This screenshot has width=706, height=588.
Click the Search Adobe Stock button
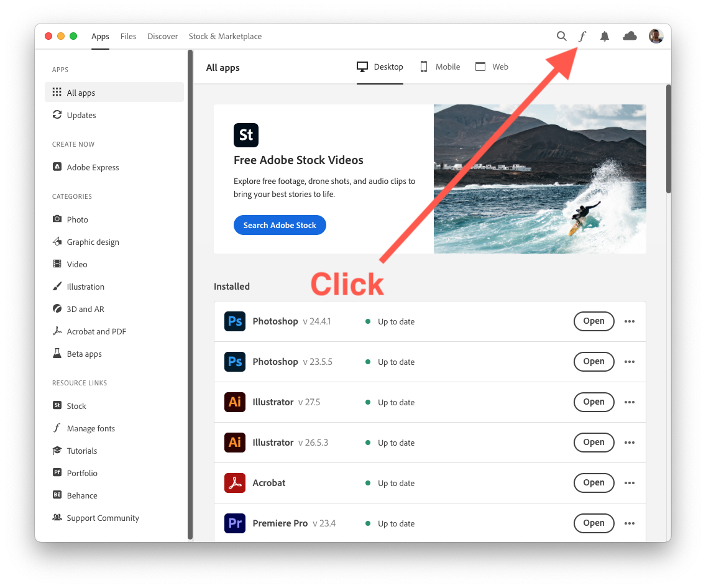click(x=280, y=225)
